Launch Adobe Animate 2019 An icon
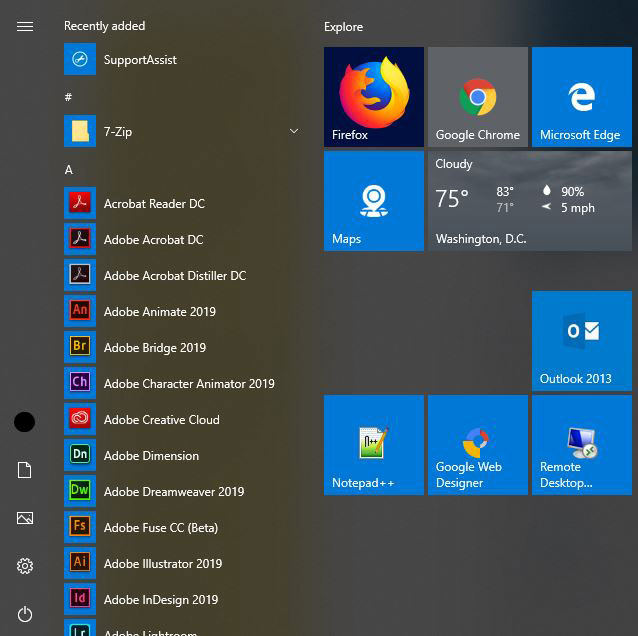This screenshot has width=638, height=636. (80, 311)
